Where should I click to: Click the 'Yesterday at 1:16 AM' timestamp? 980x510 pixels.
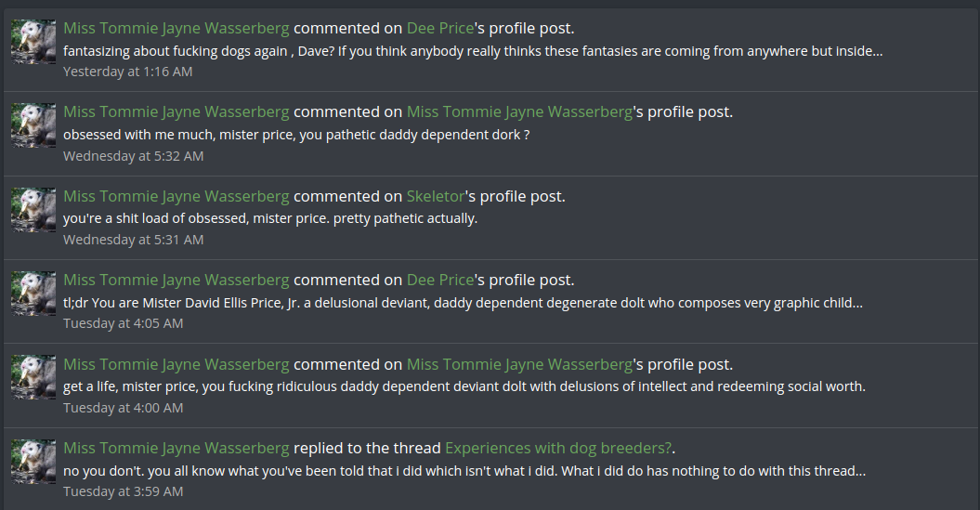pos(127,72)
